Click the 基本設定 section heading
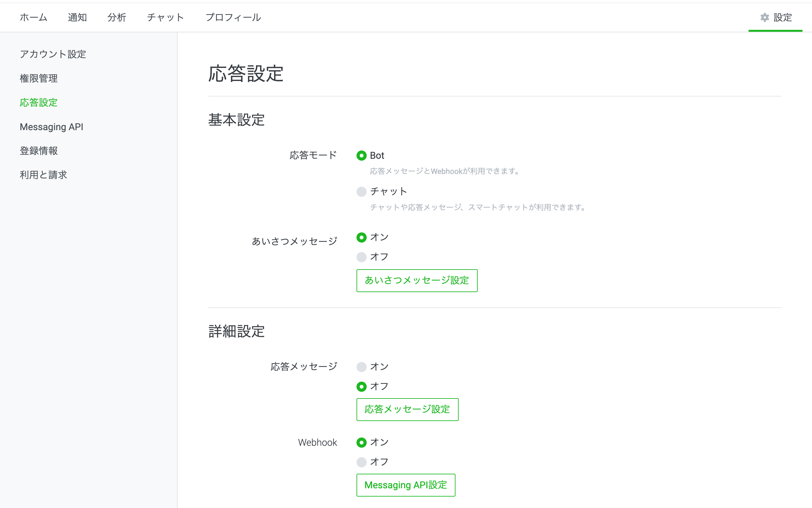Screen dimensions: 812x508 coord(236,120)
